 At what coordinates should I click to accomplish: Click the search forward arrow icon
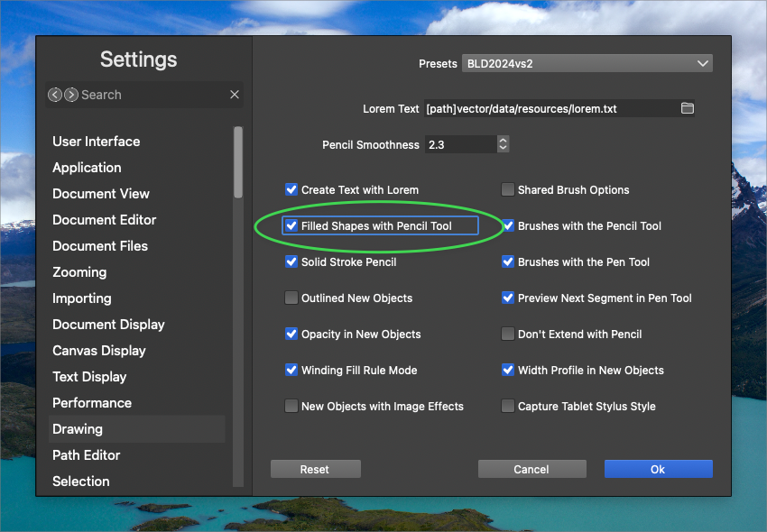pos(70,95)
